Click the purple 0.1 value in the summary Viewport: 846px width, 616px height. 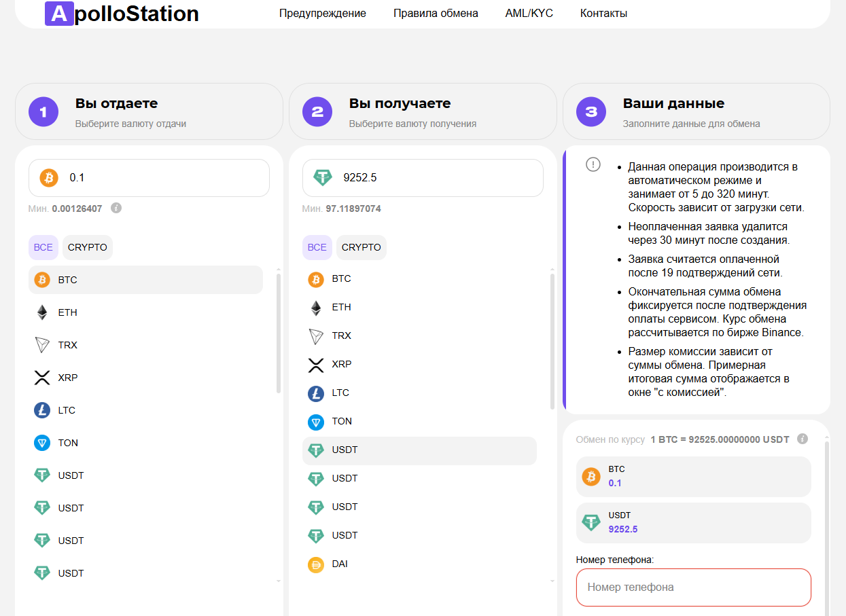point(615,483)
